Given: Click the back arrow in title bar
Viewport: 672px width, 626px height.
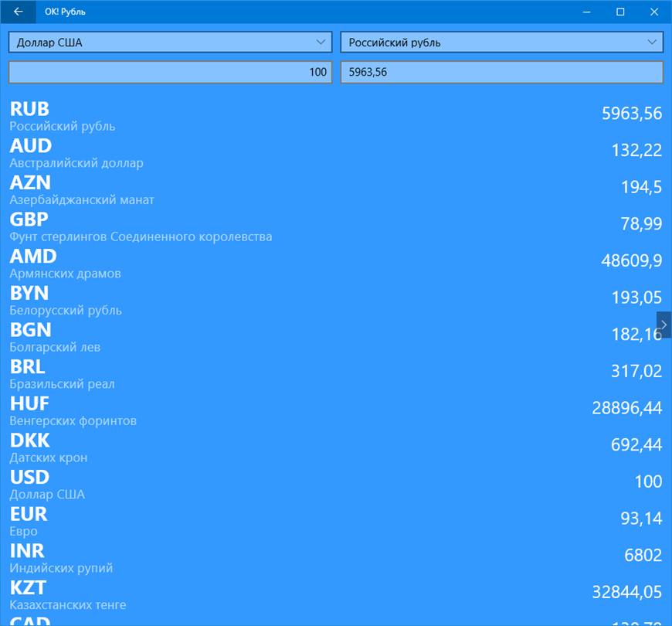Looking at the screenshot, I should [18, 12].
